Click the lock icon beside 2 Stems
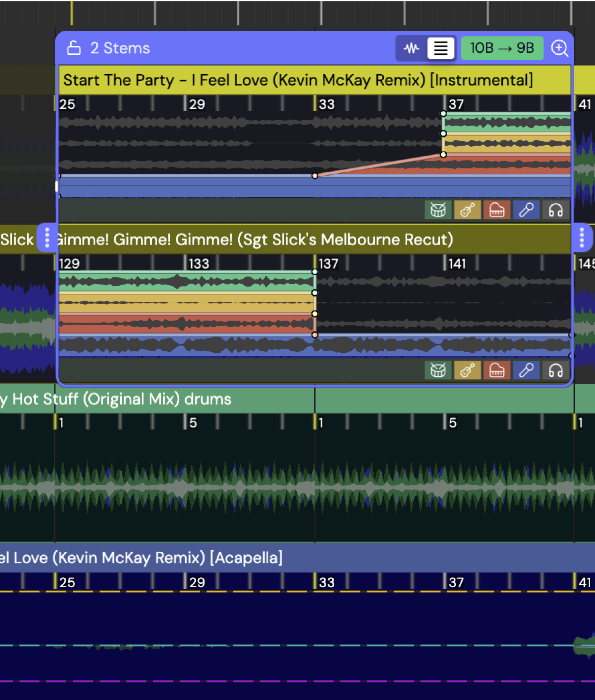The height and width of the screenshot is (700, 595). [x=74, y=48]
